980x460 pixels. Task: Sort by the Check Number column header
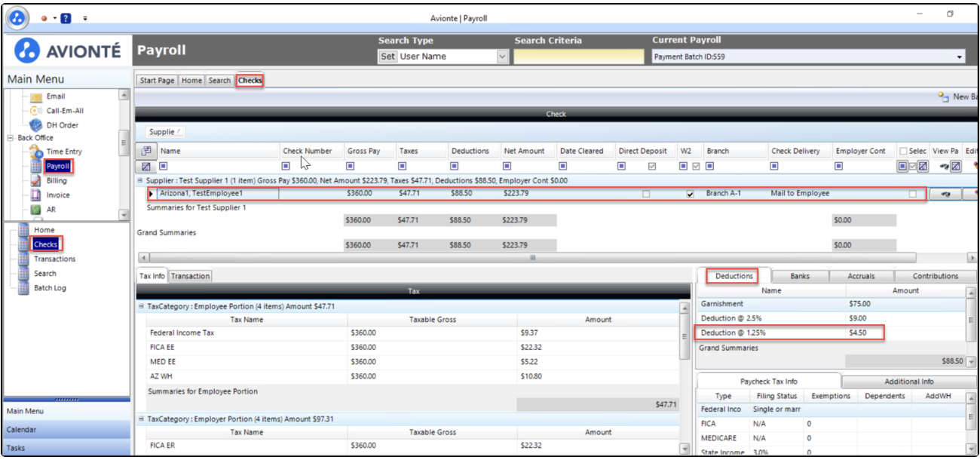click(x=311, y=151)
